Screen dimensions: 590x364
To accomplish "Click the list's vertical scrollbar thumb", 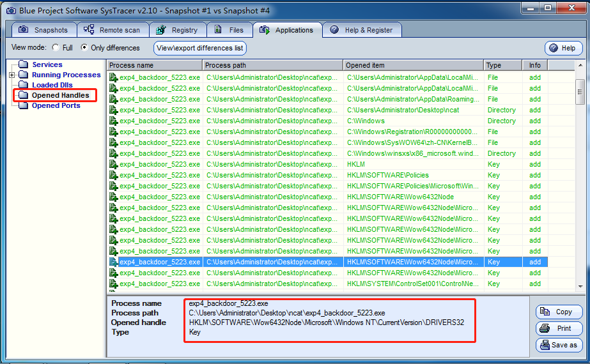I will (580, 92).
